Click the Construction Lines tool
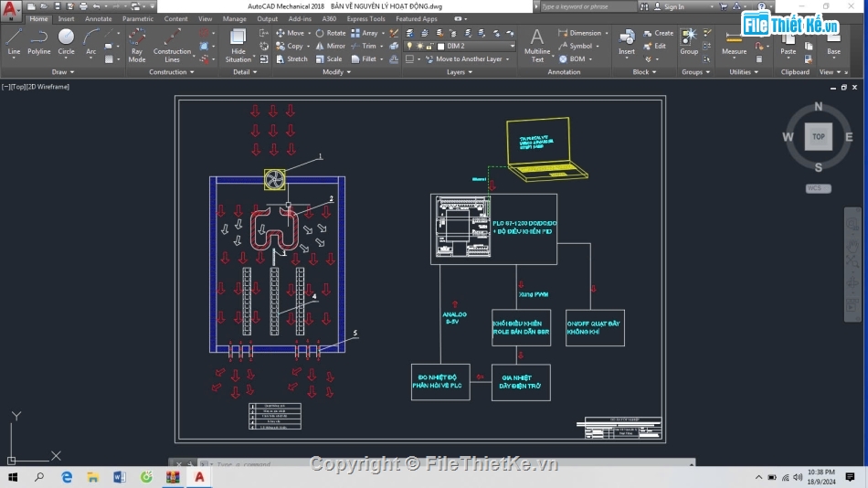Screen dimensions: 868x488 [x=172, y=46]
